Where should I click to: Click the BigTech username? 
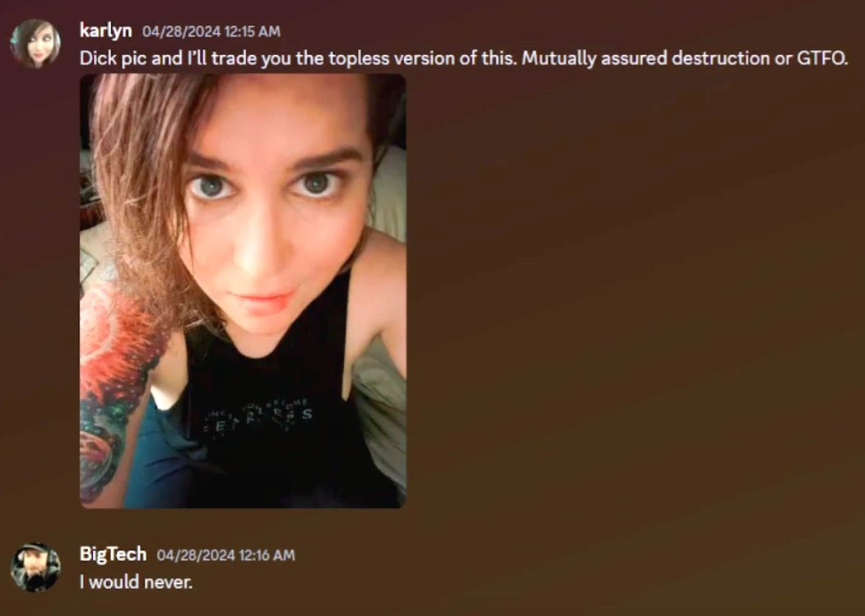113,553
